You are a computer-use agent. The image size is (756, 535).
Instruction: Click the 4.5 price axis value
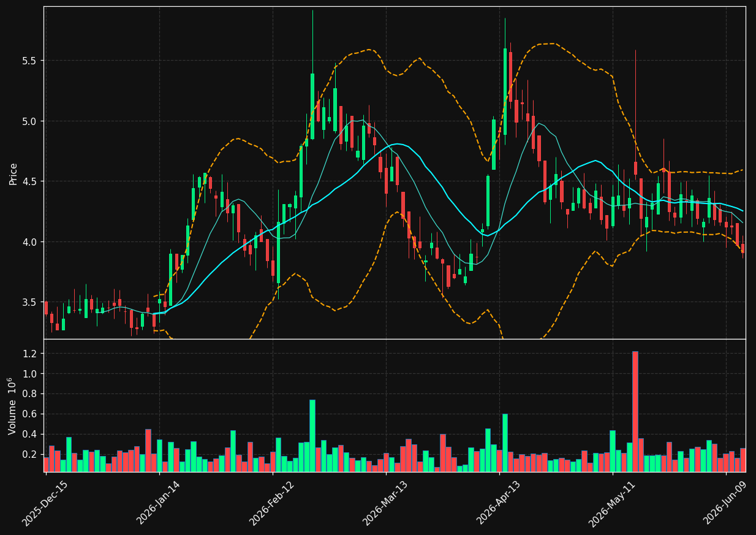30,181
